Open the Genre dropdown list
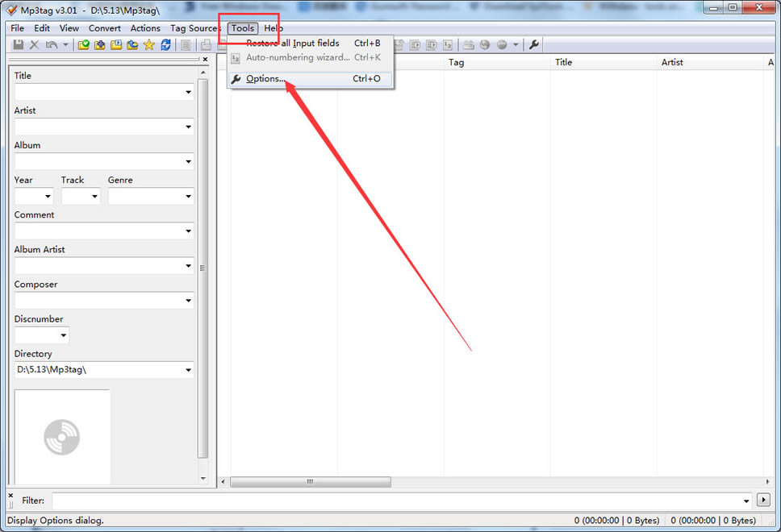 point(188,197)
